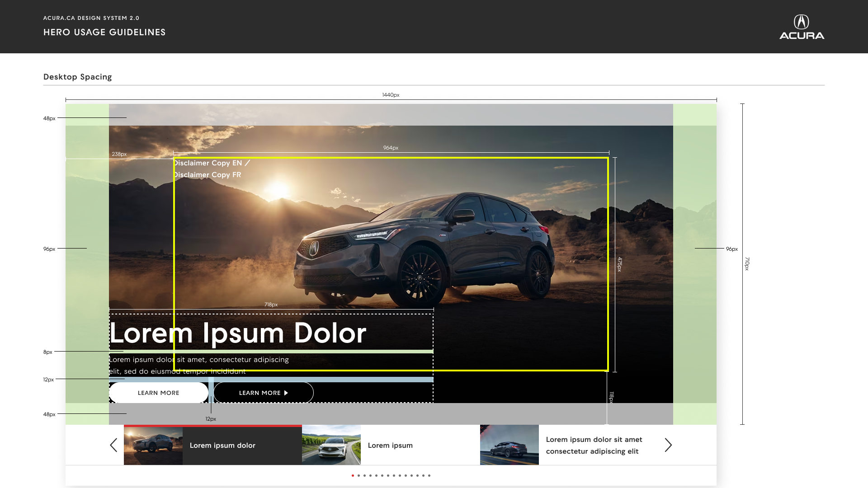Click 'Disclaimer Copy EN /' text
868x488 pixels.
tap(212, 163)
